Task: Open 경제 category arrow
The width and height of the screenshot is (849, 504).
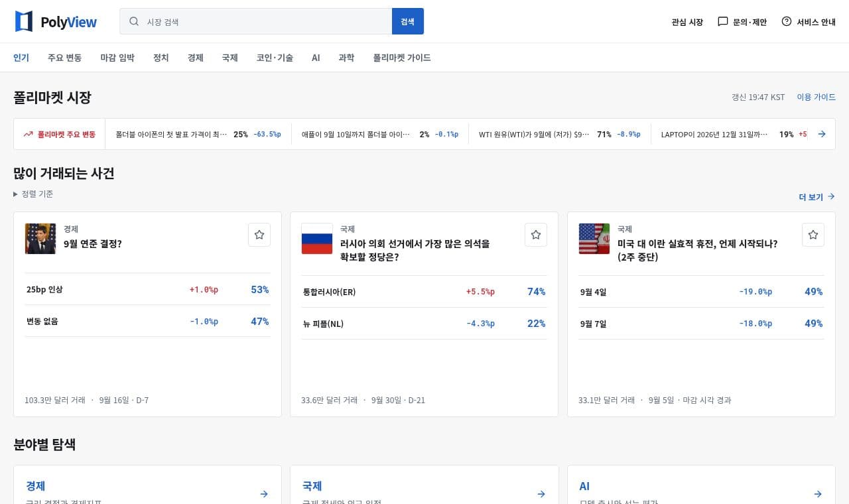Action: click(x=264, y=494)
